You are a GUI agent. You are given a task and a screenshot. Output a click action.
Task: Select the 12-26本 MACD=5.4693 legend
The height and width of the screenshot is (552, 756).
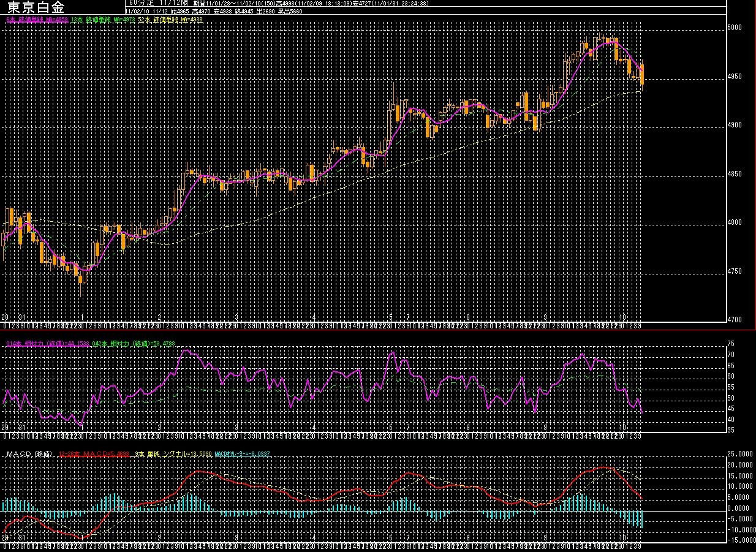(94, 454)
